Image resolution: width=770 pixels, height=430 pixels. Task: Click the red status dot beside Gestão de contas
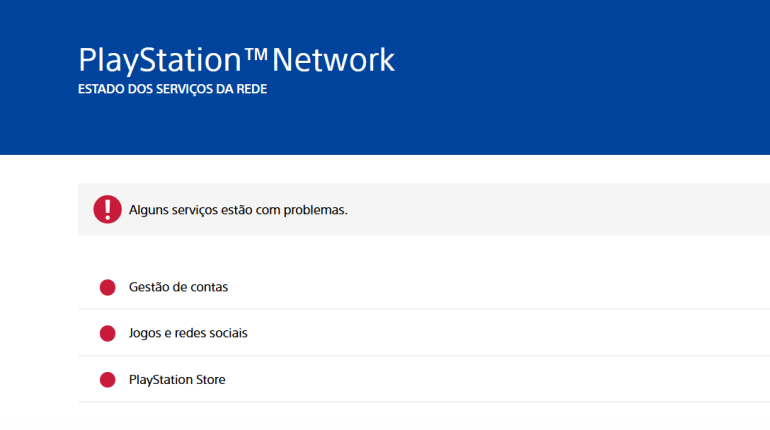(x=108, y=287)
